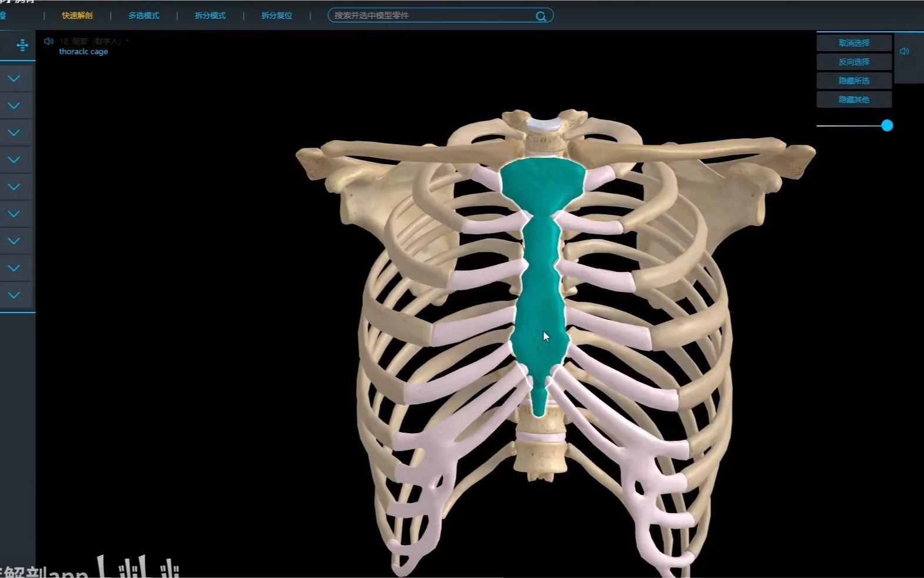Click the move/pan arrows icon in left sidebar

pyautogui.click(x=22, y=45)
